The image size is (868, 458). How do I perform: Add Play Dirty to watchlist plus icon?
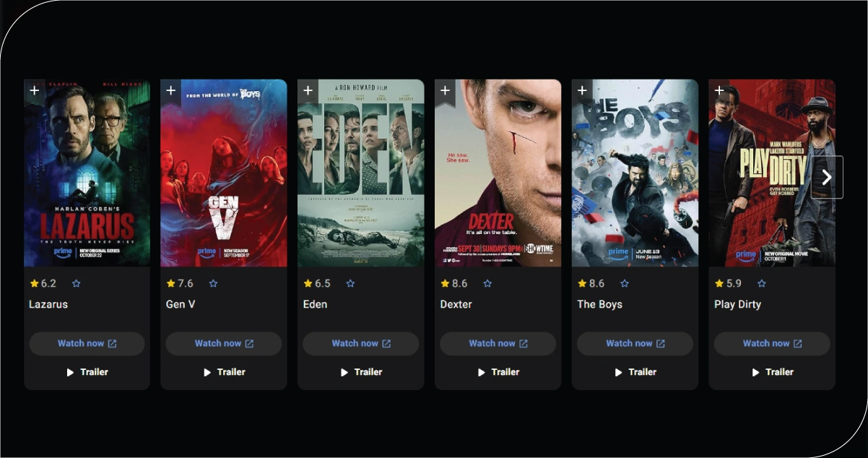719,91
